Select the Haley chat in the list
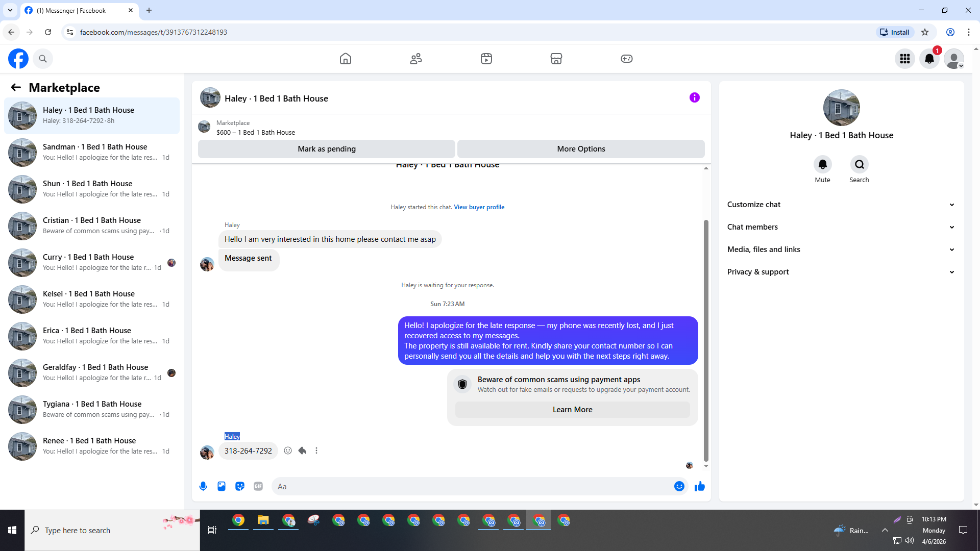The width and height of the screenshot is (980, 551). [92, 115]
